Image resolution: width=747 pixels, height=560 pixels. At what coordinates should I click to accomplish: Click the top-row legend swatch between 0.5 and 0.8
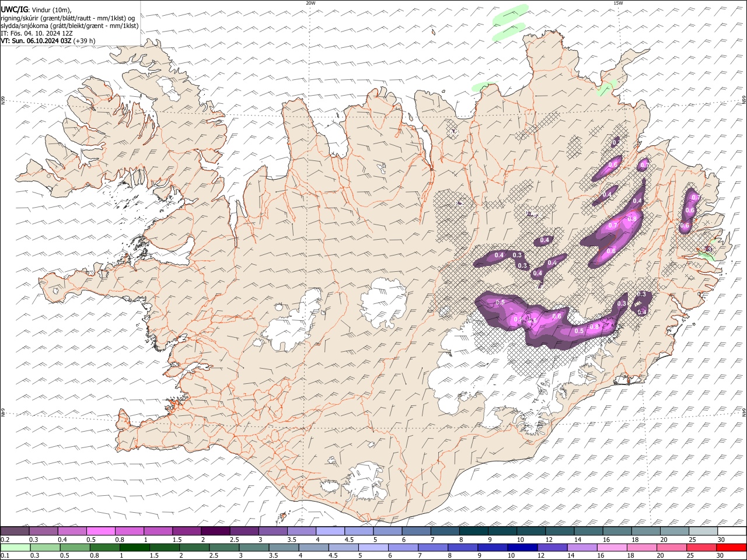pyautogui.click(x=101, y=531)
